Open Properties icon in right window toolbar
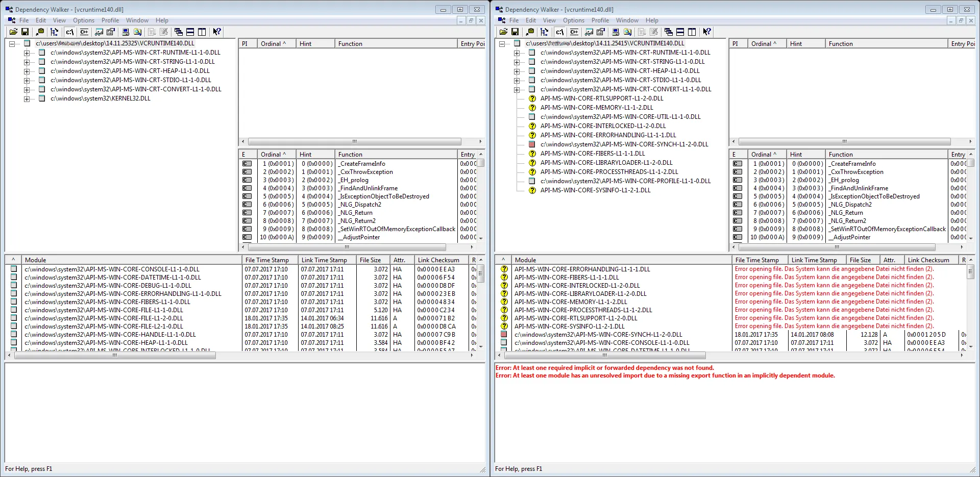The image size is (980, 477). click(601, 32)
